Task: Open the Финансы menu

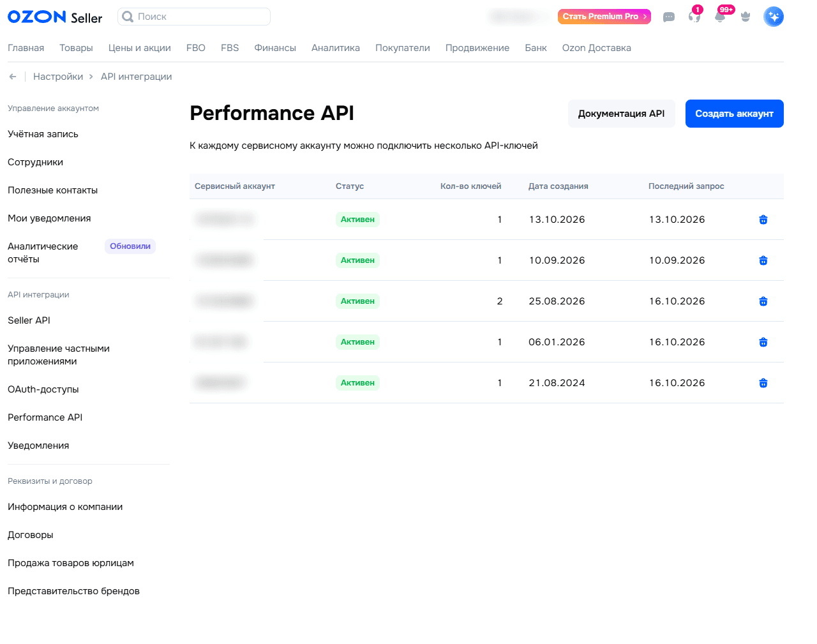Action: tap(275, 48)
